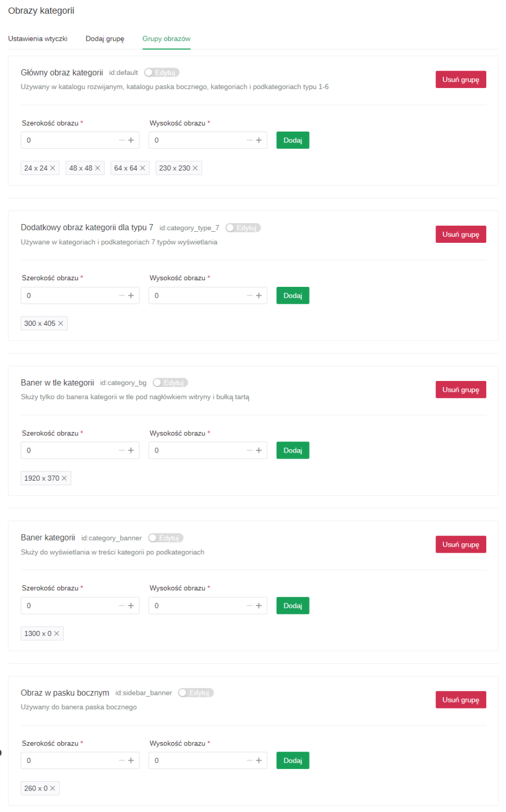Increase width in the Główny obraz kategorii group
Image resolution: width=506 pixels, height=812 pixels.
point(131,140)
